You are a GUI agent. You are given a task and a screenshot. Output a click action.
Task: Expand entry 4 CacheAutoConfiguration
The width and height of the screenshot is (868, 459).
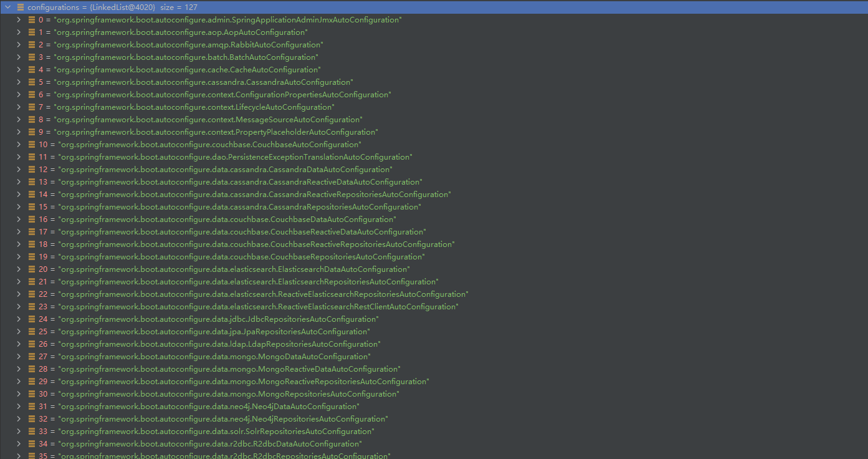click(x=19, y=70)
